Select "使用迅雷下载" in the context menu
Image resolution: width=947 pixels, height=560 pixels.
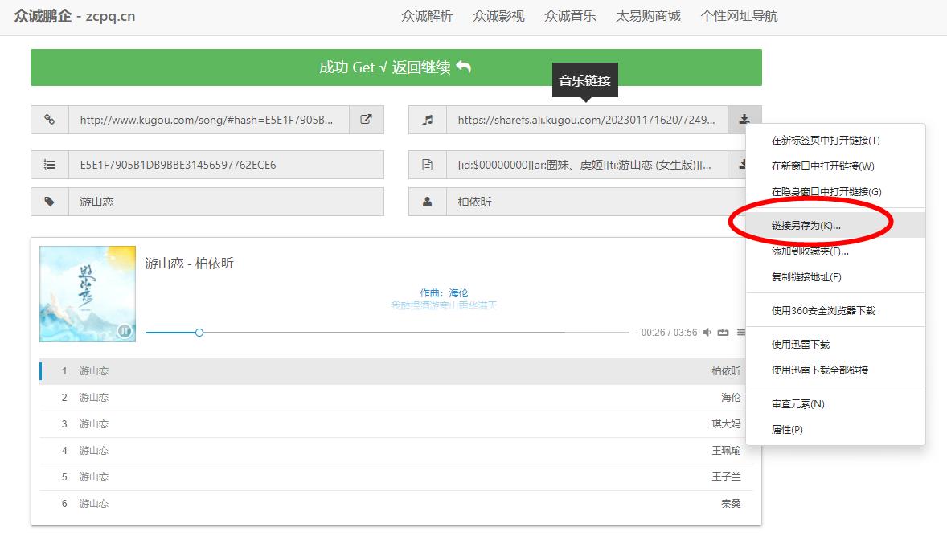[800, 345]
